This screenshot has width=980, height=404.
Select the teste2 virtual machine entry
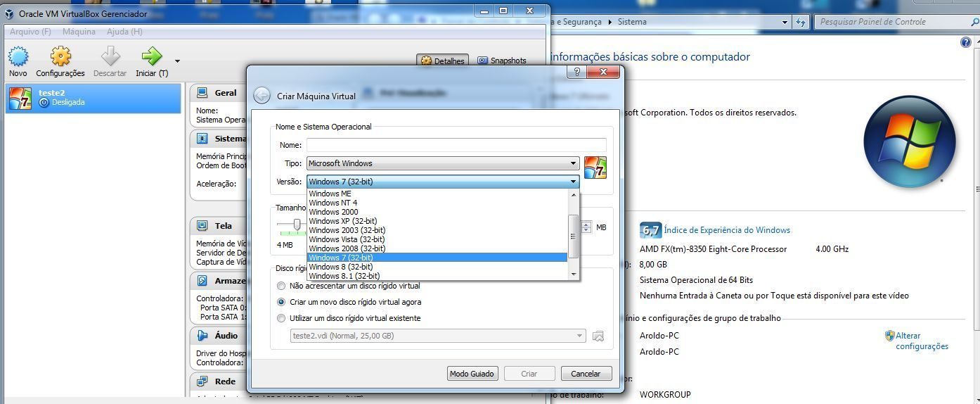point(93,98)
